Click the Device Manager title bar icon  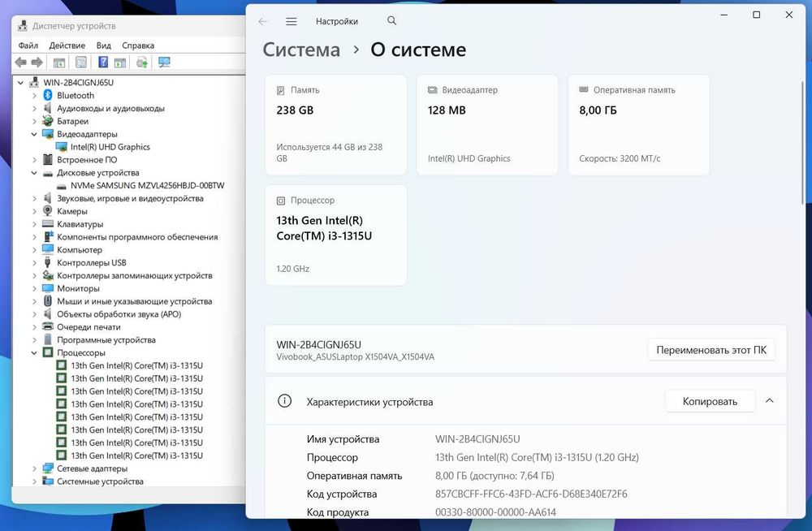click(x=22, y=25)
